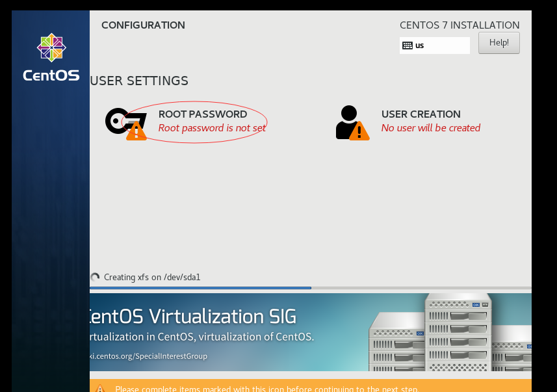This screenshot has height=392, width=557.
Task: Click the CentOS wordmark in sidebar
Action: click(51, 75)
